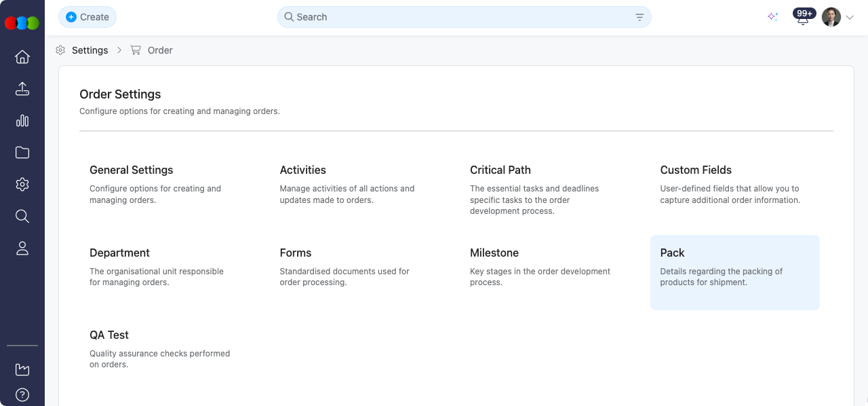Screen dimensions: 868x406
Task: Open the folder icon in sidebar
Action: pyautogui.click(x=22, y=153)
